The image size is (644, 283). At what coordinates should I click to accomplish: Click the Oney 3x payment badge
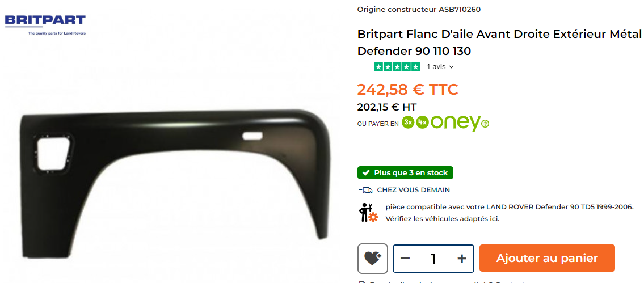(409, 123)
